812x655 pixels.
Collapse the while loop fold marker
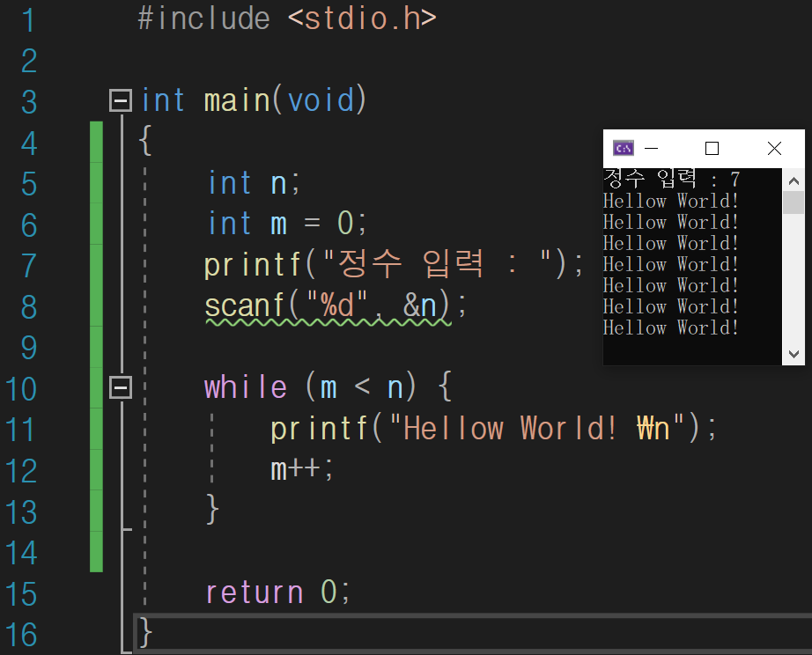pos(121,387)
